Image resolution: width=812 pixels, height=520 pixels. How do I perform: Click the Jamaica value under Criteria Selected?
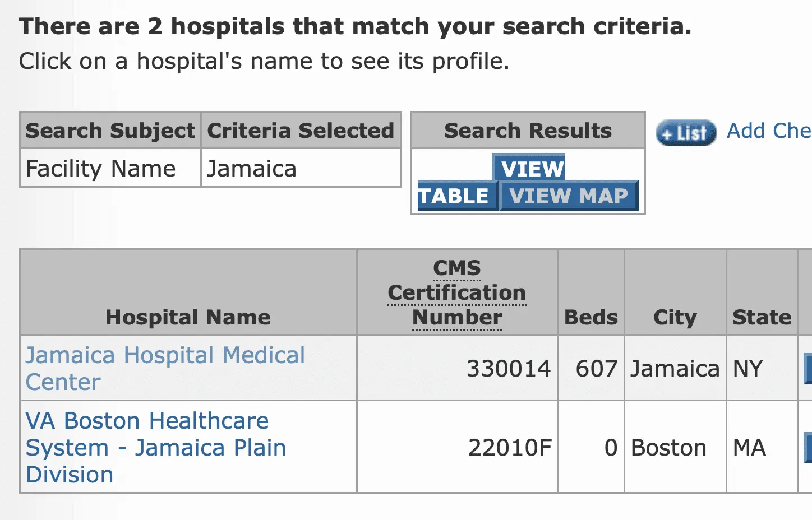pyautogui.click(x=252, y=169)
